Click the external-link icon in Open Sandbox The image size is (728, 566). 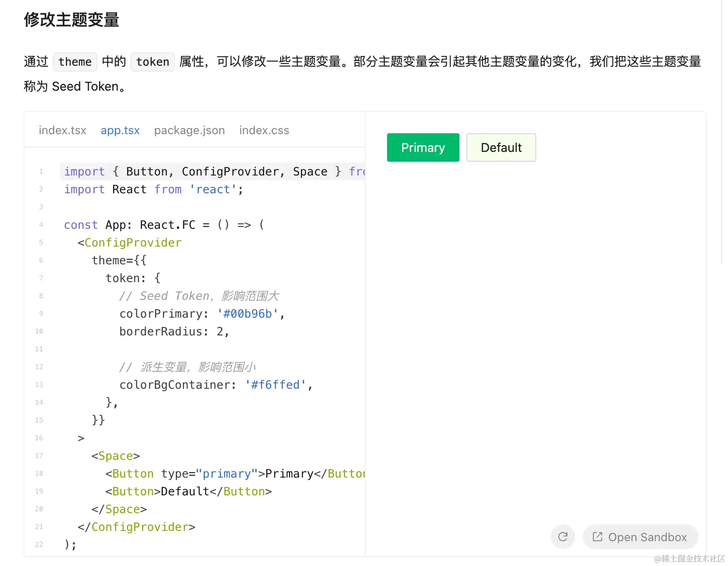[597, 537]
